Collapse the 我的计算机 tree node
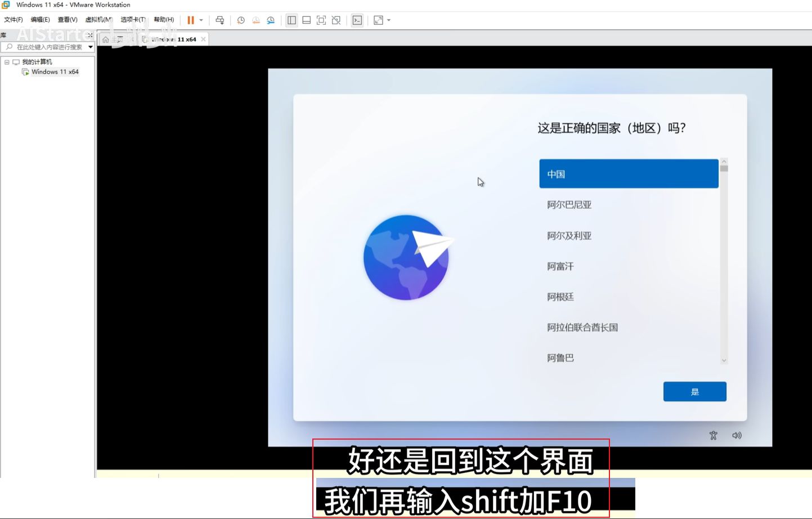Viewport: 812px width, 519px height. click(x=7, y=62)
